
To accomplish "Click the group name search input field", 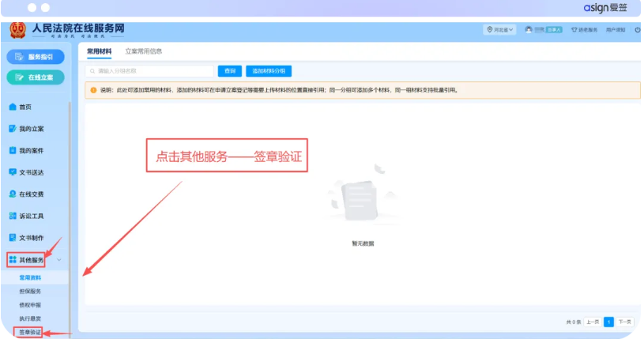I will pos(150,71).
